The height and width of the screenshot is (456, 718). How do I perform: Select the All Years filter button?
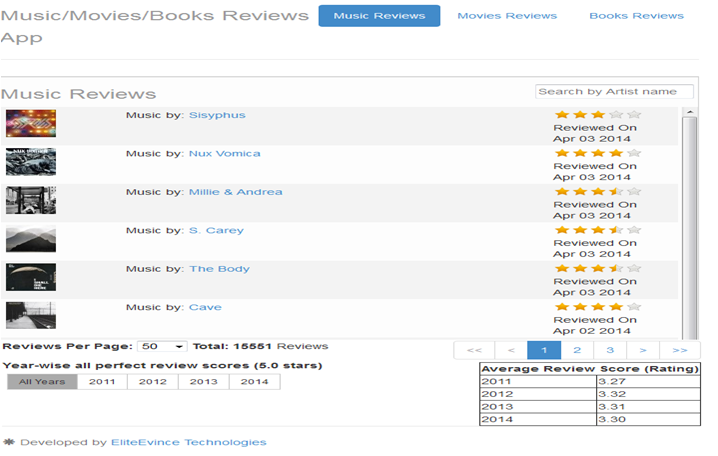click(42, 382)
